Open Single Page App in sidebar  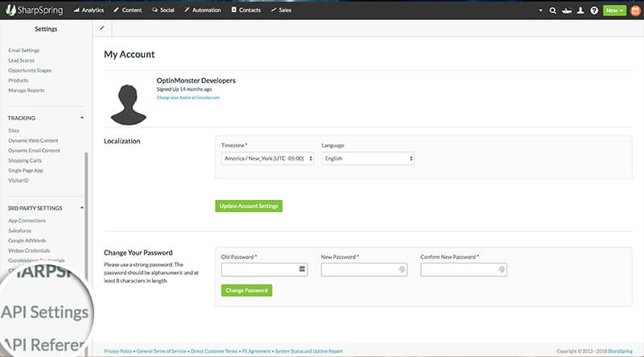click(26, 170)
